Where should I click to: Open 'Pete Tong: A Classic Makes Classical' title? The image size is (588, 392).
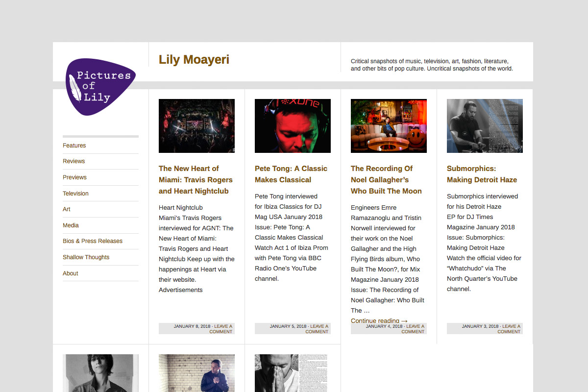(x=291, y=174)
